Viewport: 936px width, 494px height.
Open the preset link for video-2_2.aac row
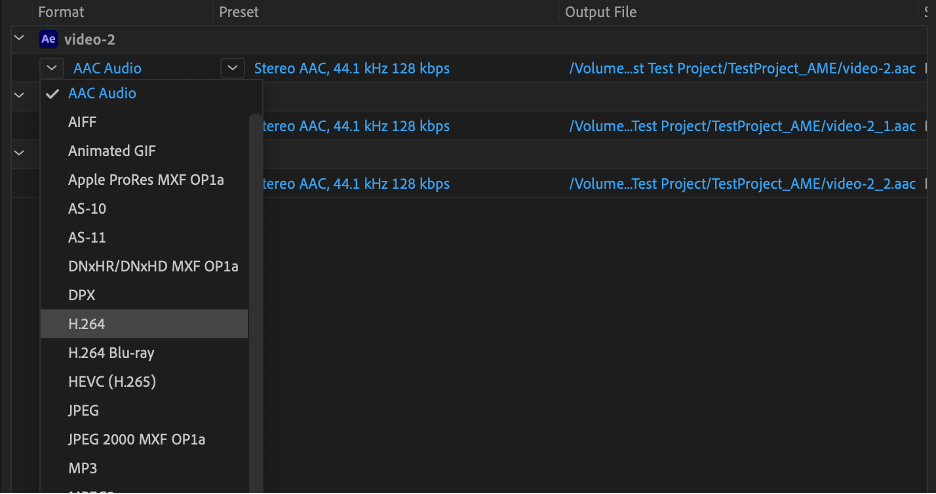(x=356, y=184)
